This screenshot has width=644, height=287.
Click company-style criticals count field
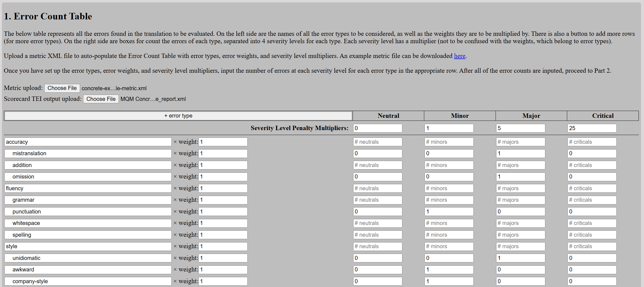click(592, 281)
